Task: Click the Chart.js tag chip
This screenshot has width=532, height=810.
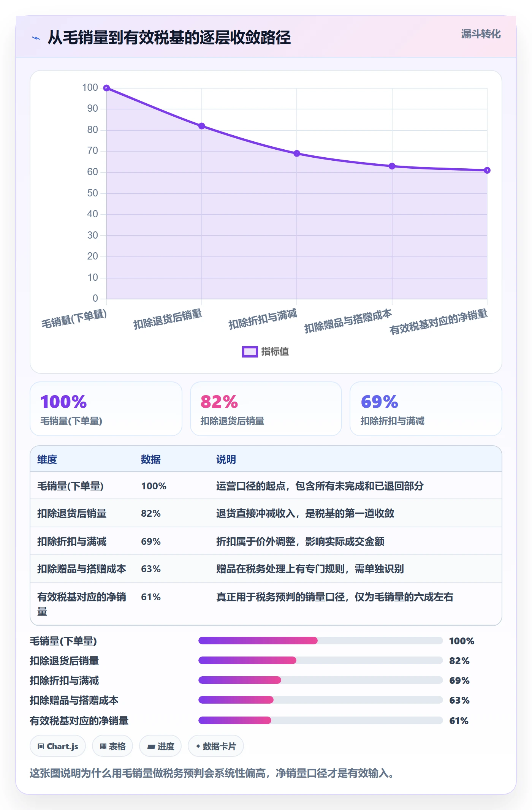Action: coord(58,746)
